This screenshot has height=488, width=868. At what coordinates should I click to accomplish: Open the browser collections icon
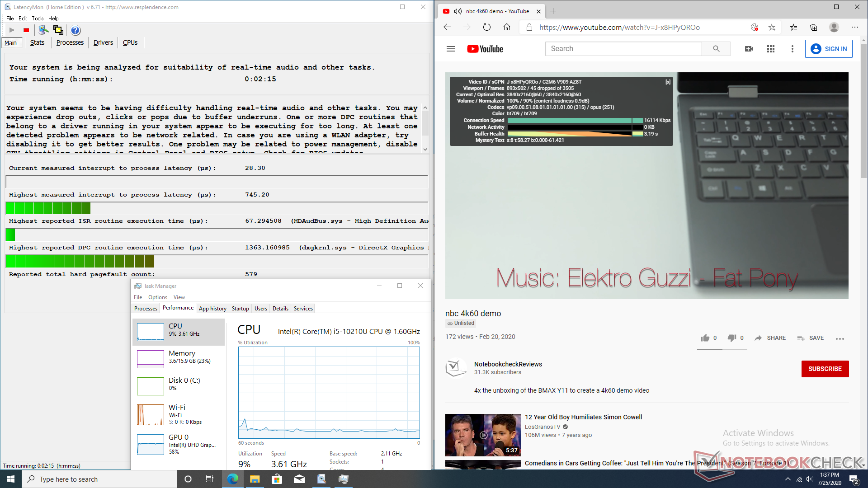click(x=814, y=27)
